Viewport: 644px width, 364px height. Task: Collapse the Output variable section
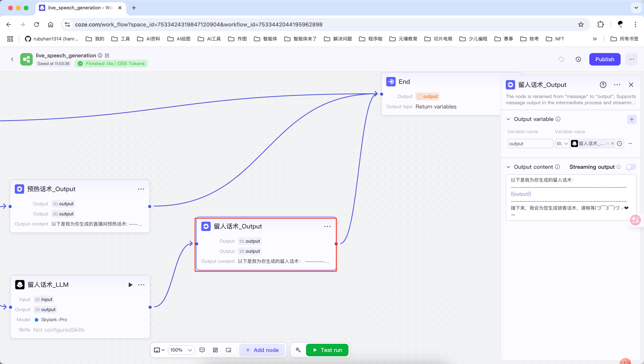click(x=508, y=119)
